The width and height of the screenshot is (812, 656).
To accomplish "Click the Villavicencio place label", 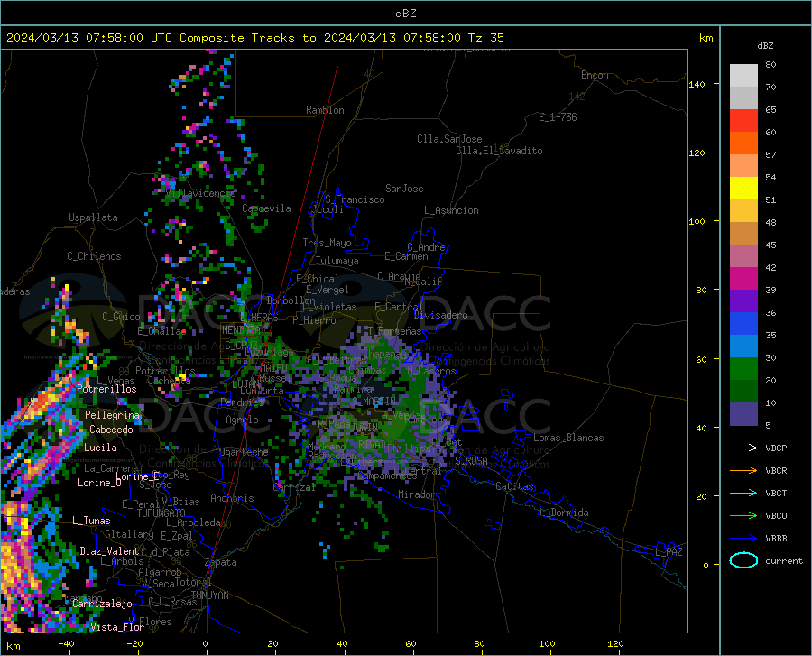I will tap(201, 193).
